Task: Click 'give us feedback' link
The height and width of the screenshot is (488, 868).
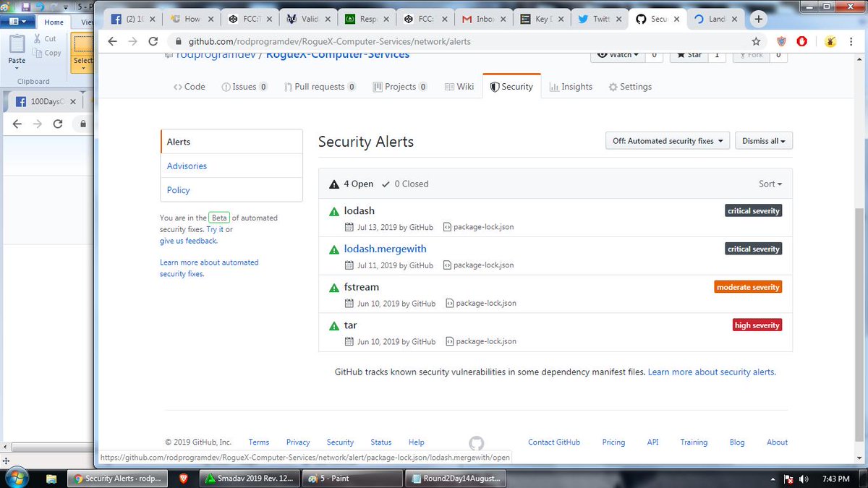Action: pyautogui.click(x=188, y=241)
